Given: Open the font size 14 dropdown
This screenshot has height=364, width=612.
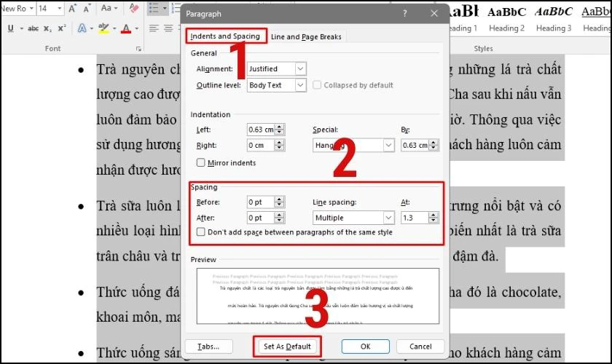Looking at the screenshot, I should click(x=59, y=8).
